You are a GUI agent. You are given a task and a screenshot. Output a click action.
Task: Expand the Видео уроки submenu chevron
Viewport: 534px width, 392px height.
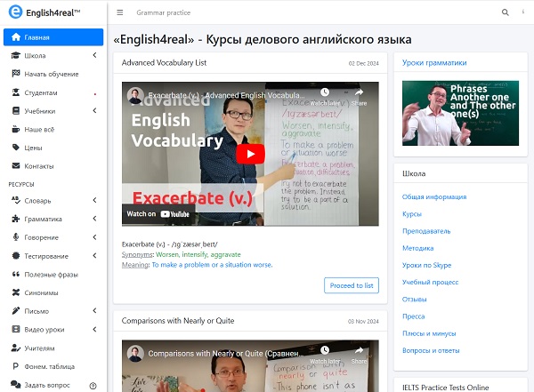[94, 329]
